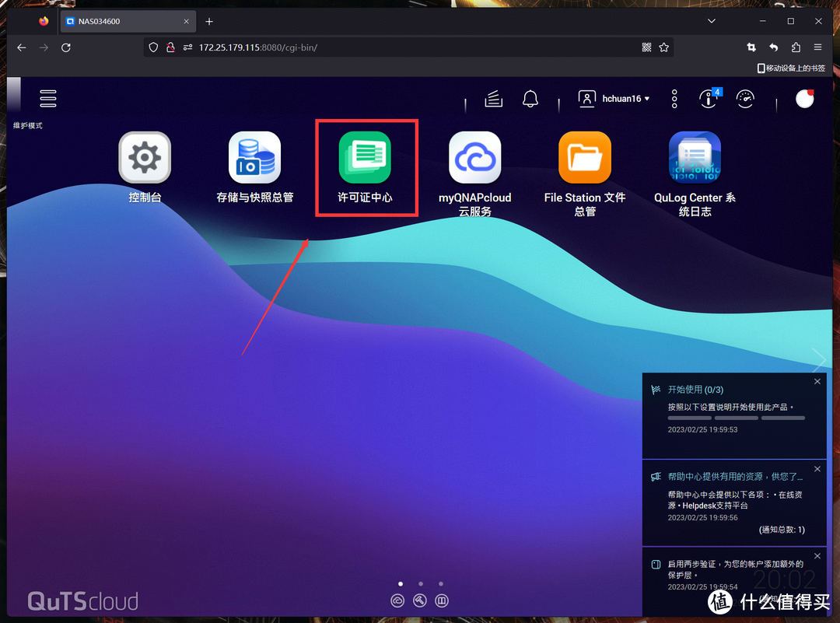840x623 pixels.
Task: Bookmark this page with the star
Action: click(663, 47)
